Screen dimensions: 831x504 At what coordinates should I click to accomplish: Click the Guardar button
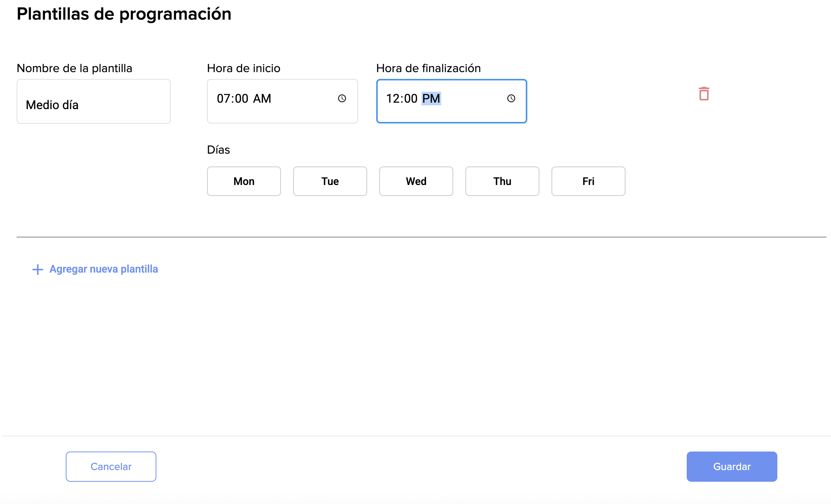pyautogui.click(x=732, y=467)
